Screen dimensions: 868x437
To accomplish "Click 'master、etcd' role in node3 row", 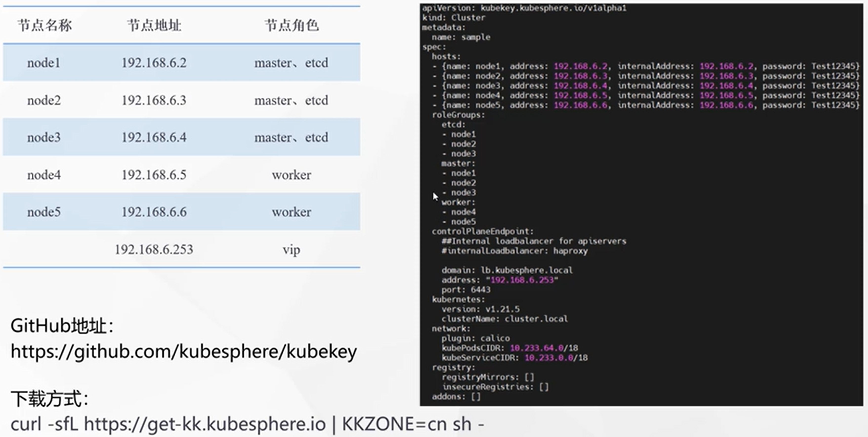I will tap(291, 137).
